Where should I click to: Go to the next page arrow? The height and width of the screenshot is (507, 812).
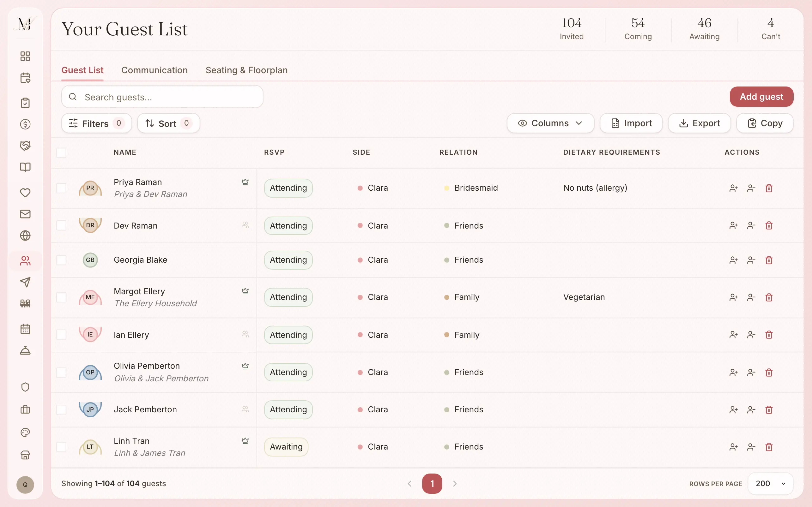pyautogui.click(x=455, y=483)
